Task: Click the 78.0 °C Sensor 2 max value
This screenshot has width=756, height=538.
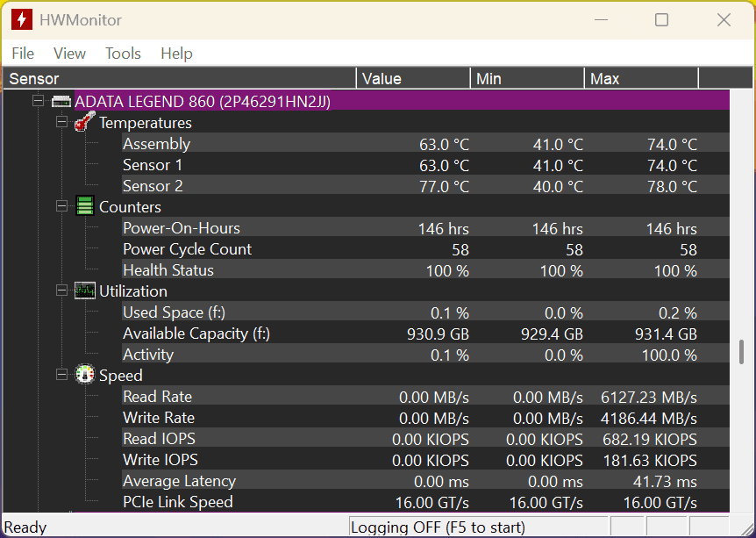Action: (672, 186)
